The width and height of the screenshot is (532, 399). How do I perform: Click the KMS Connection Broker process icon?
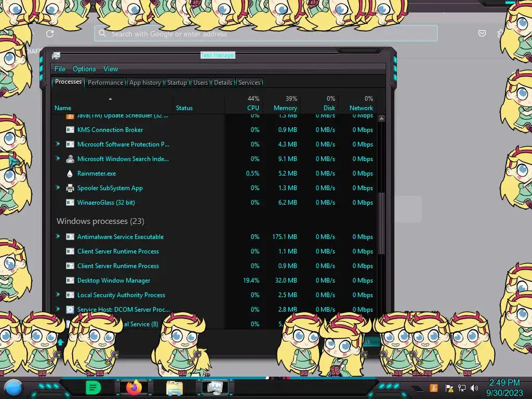70,129
